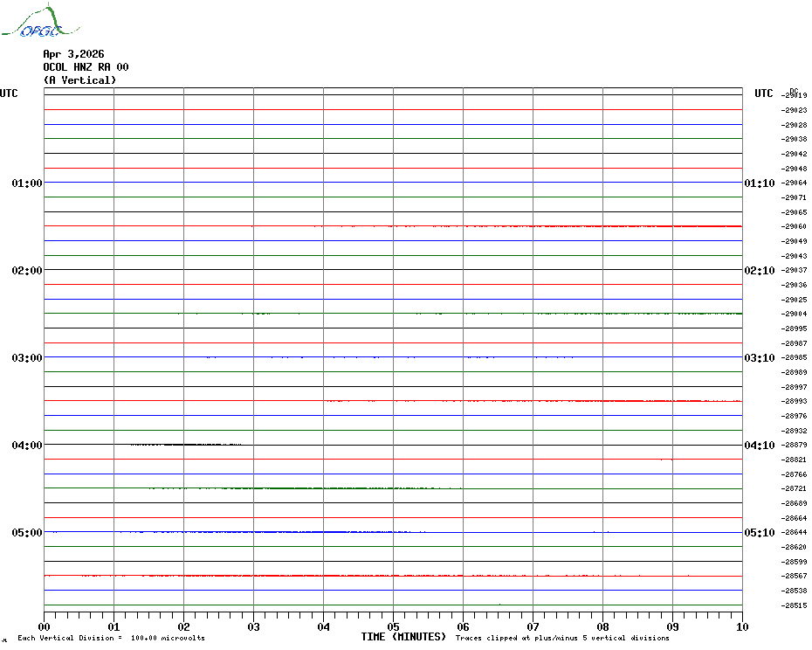Select the 03:00 hour label on the left axis
The image size is (812, 650).
27,358
